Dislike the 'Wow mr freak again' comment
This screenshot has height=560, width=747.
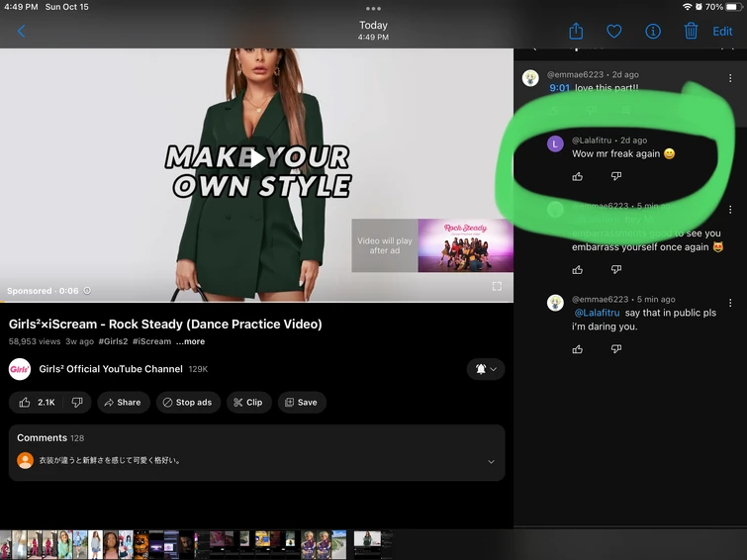point(616,176)
